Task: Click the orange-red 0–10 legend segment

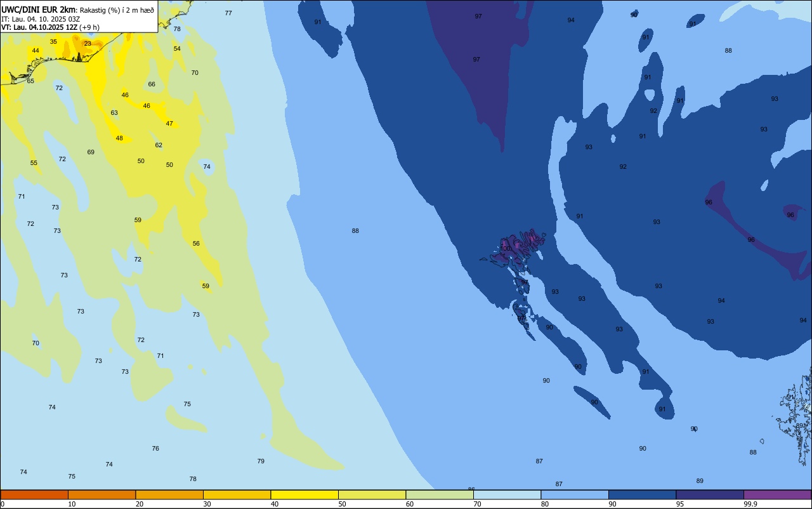Action: click(34, 494)
